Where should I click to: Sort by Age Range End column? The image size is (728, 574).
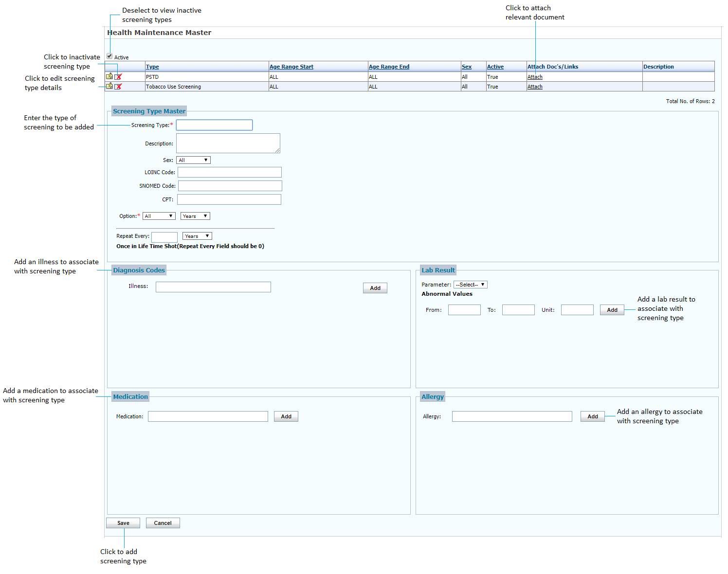click(389, 67)
